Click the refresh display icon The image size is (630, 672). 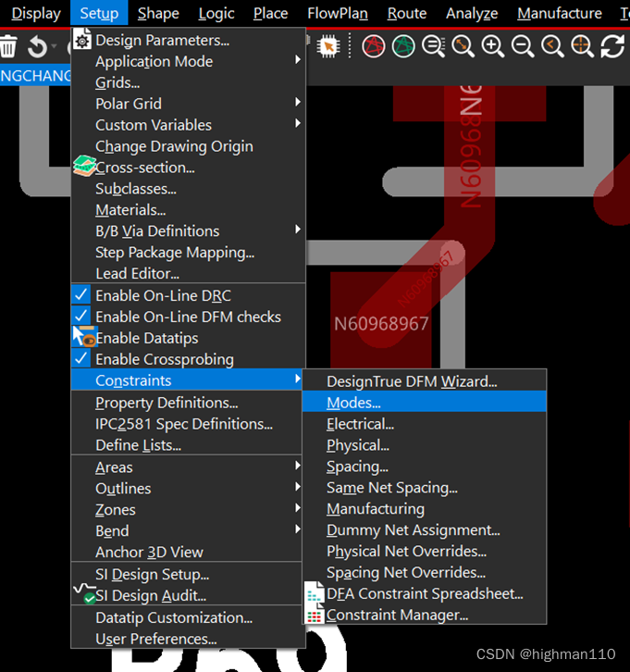pyautogui.click(x=612, y=46)
